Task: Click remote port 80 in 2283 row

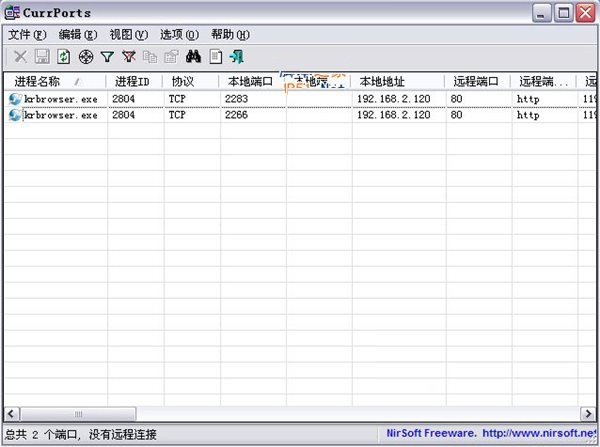Action: point(456,99)
